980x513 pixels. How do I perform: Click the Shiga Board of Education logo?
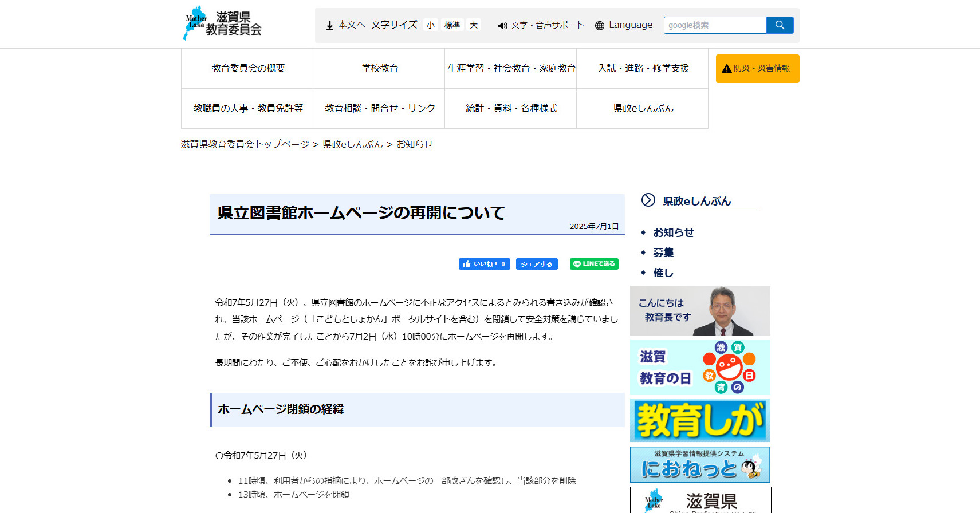point(222,23)
